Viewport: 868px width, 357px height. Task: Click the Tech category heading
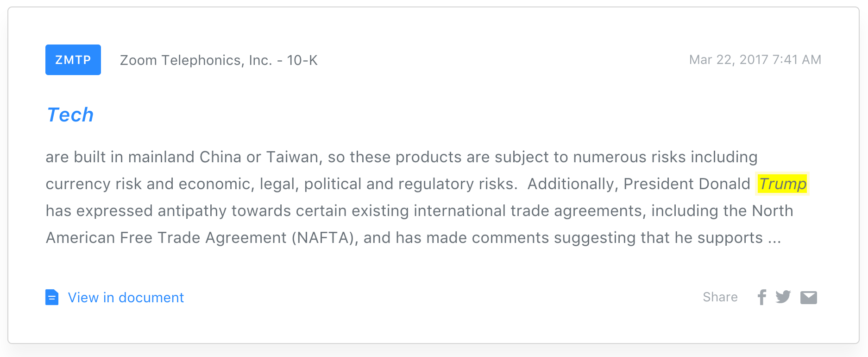(70, 115)
